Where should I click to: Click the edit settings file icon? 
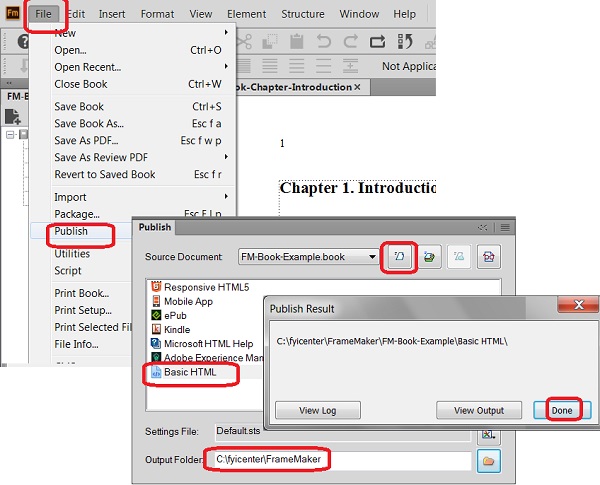pyautogui.click(x=489, y=434)
